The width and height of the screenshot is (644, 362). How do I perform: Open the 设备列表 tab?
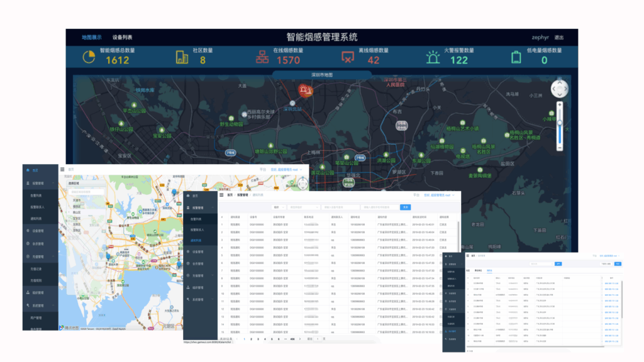[x=122, y=37]
